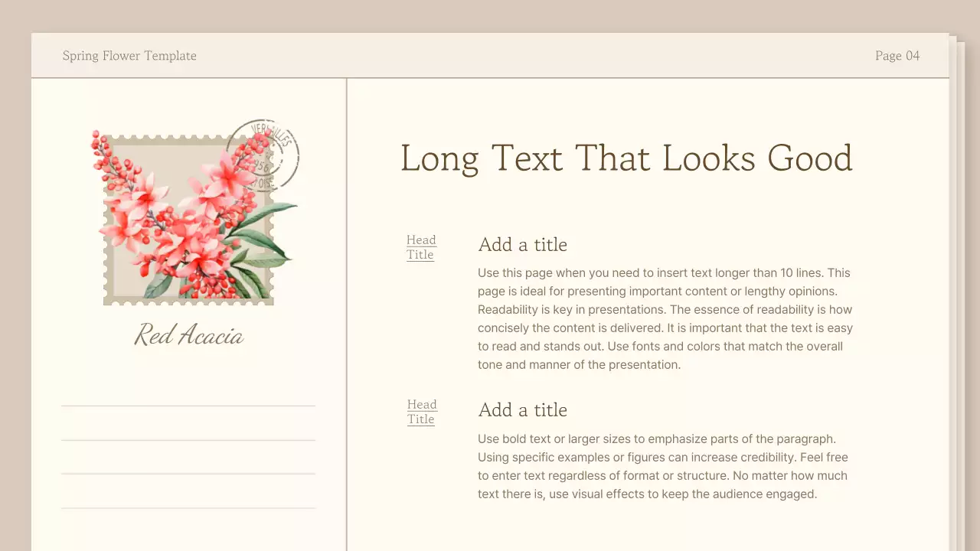Select the second 'Add a title' subheading
980x551 pixels.
click(522, 410)
